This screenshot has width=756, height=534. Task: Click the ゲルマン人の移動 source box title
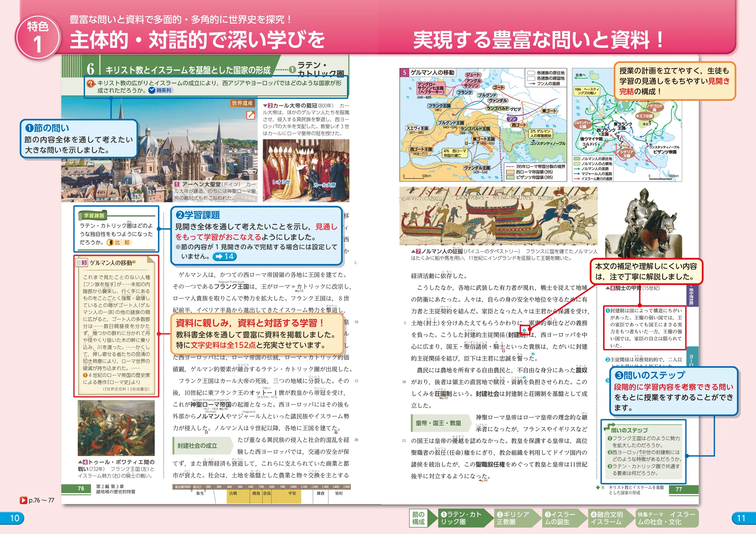[x=111, y=263]
